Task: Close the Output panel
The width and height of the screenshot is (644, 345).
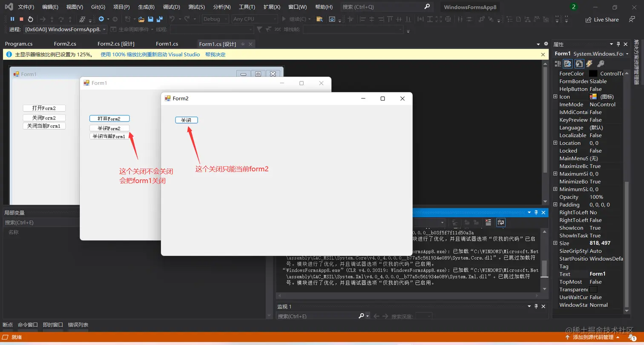Action: coord(543,213)
